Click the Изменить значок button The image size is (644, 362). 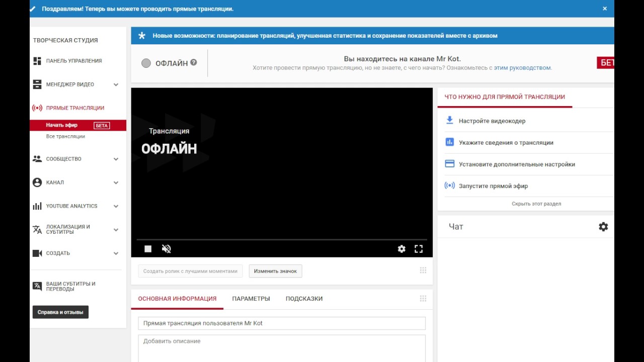tap(275, 271)
